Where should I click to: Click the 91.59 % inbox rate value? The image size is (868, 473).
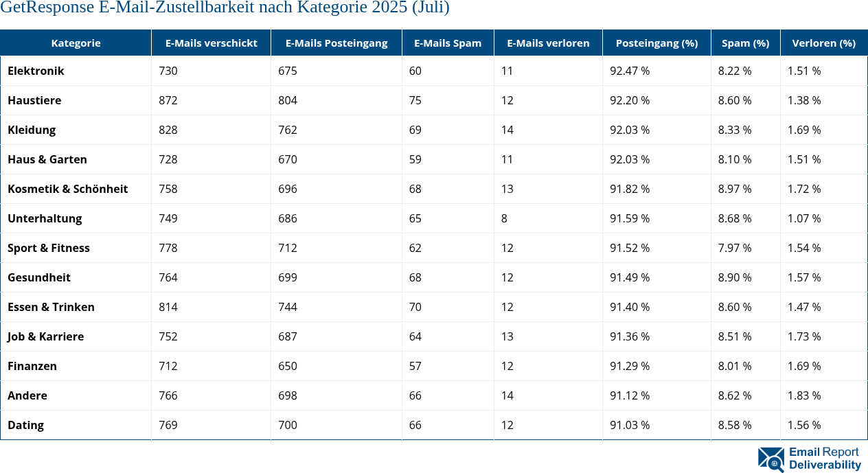630,218
